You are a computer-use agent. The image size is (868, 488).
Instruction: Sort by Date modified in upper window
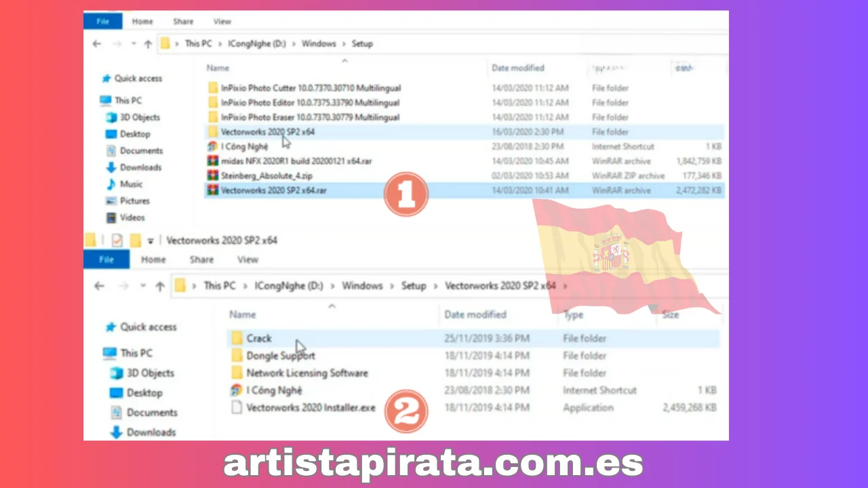(518, 68)
